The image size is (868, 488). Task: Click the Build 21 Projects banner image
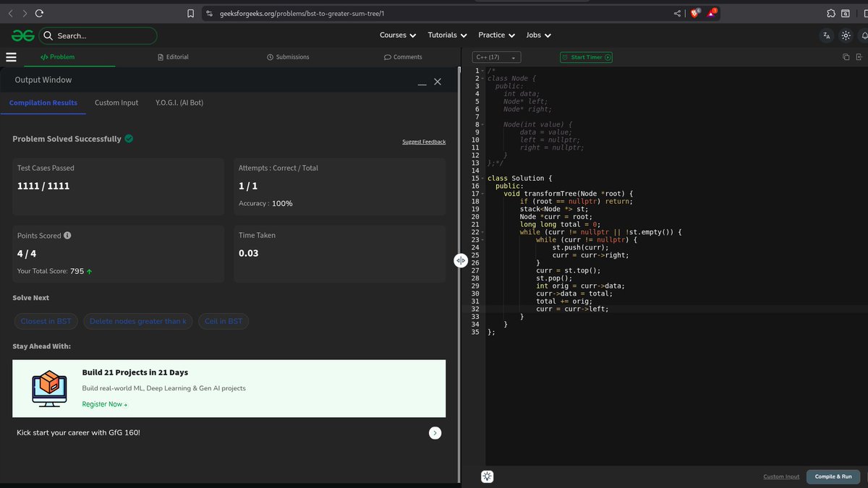tap(49, 388)
